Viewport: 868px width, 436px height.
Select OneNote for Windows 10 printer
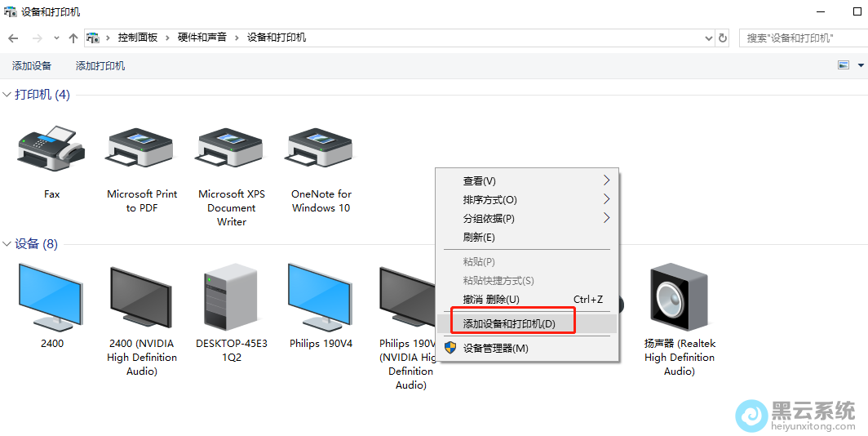(321, 149)
